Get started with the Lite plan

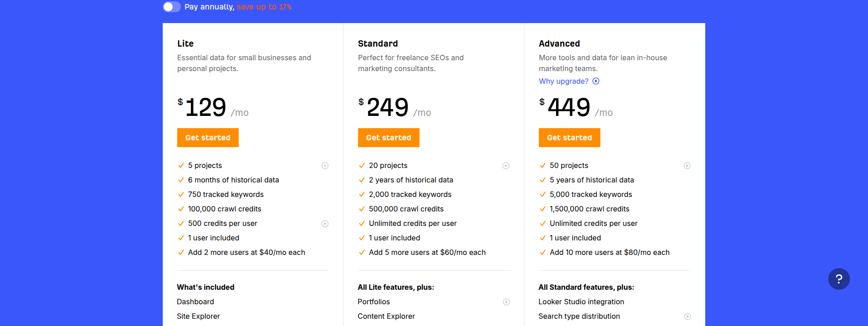coord(208,137)
